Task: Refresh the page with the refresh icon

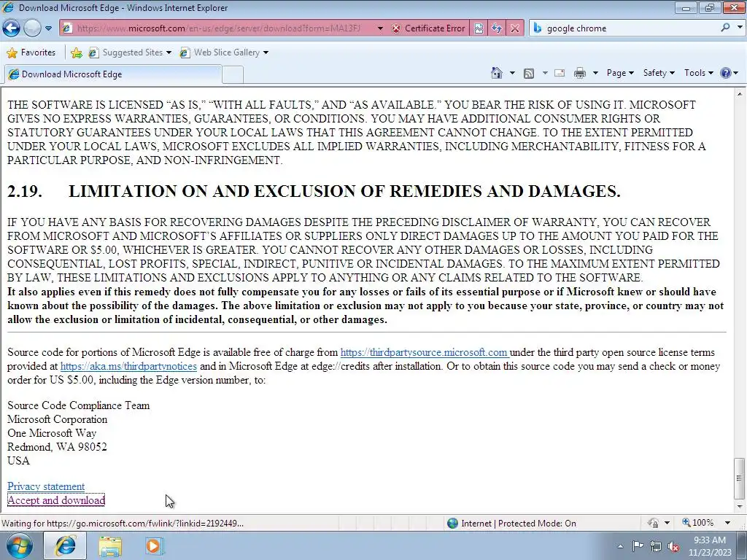Action: pyautogui.click(x=497, y=28)
